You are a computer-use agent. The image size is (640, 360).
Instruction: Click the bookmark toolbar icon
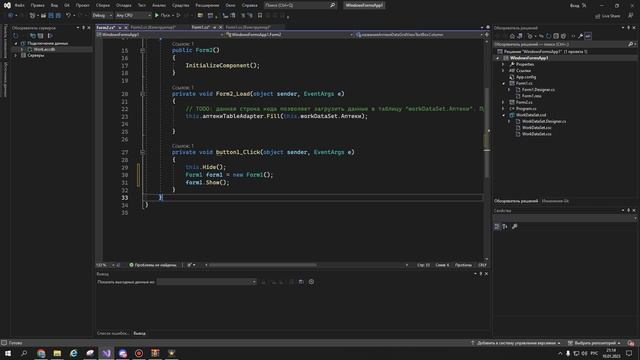260,16
